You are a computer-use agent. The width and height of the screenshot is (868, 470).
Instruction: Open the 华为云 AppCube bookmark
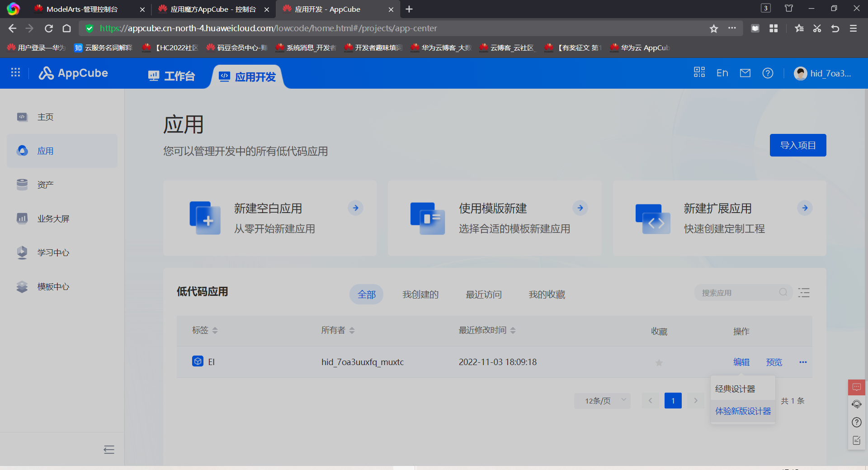coord(640,47)
